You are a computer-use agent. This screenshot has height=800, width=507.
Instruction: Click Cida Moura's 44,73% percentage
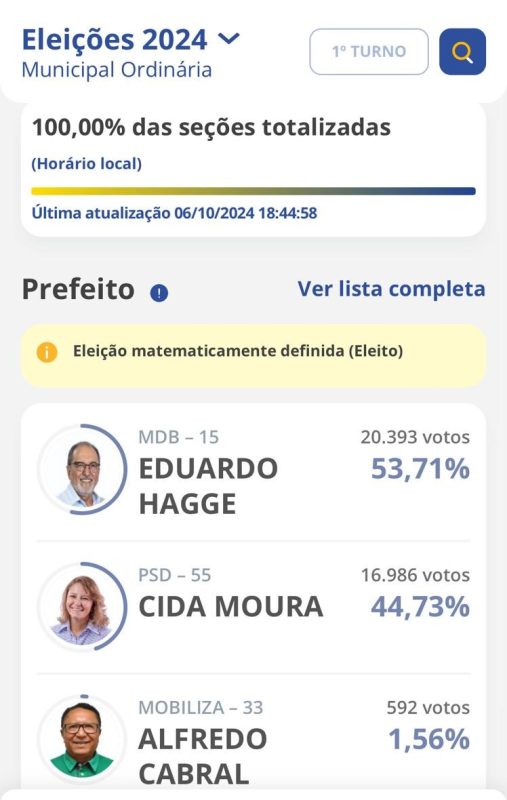420,607
